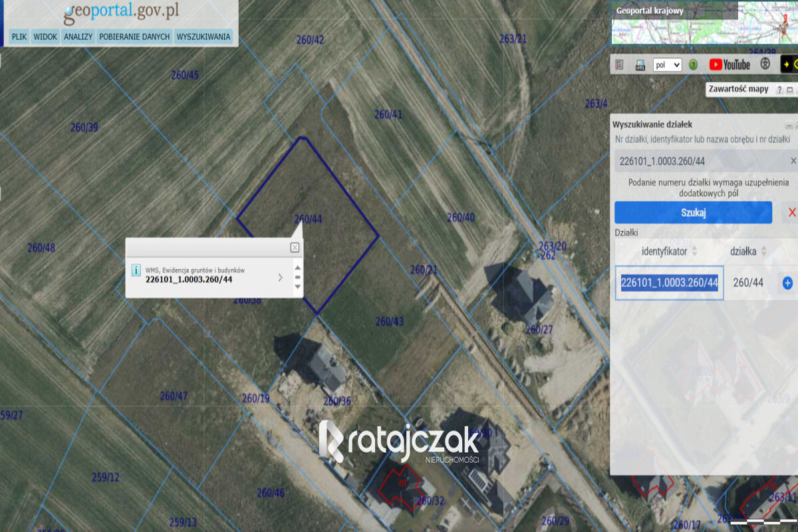Image resolution: width=798 pixels, height=532 pixels.
Task: Click the 260/44 działka cell
Action: click(748, 283)
